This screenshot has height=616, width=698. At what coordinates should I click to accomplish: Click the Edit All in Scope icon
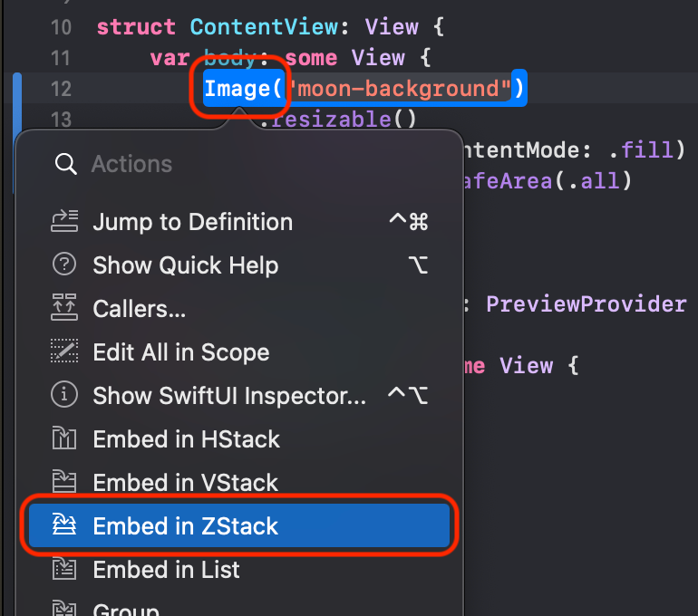tap(64, 351)
